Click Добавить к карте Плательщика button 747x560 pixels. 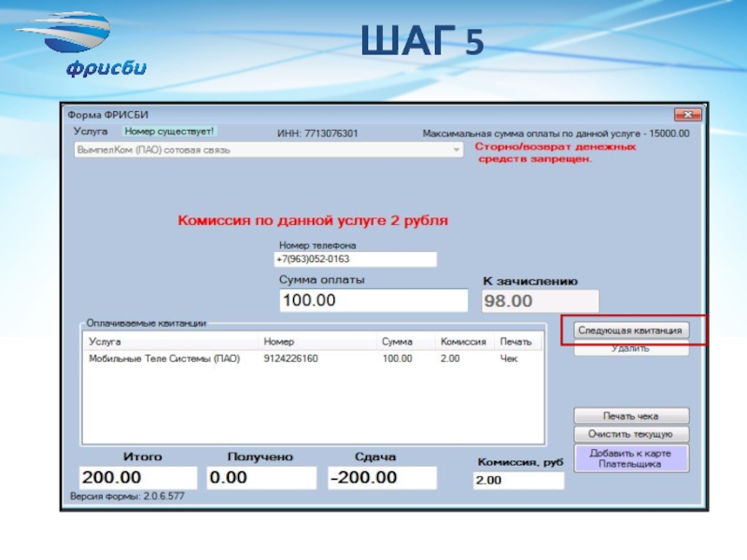631,458
